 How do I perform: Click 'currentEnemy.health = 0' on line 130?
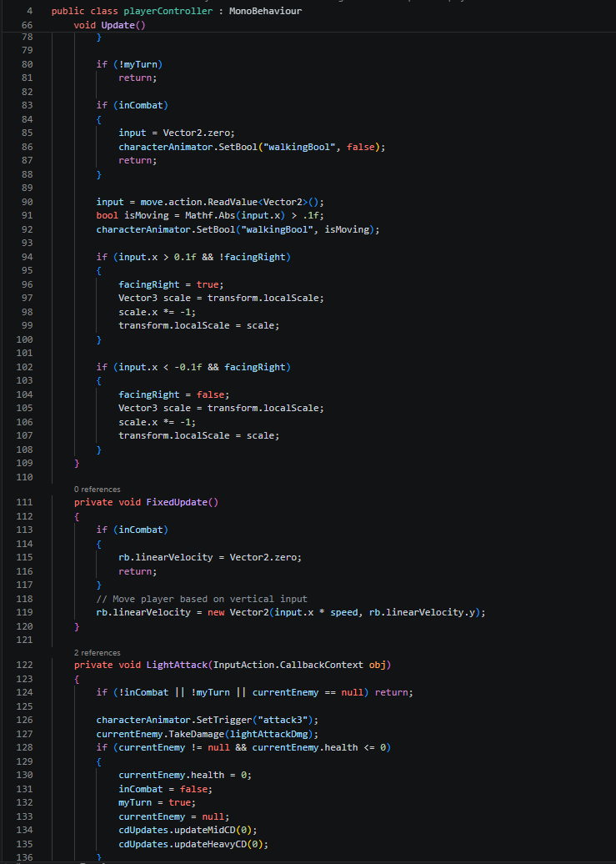182,776
